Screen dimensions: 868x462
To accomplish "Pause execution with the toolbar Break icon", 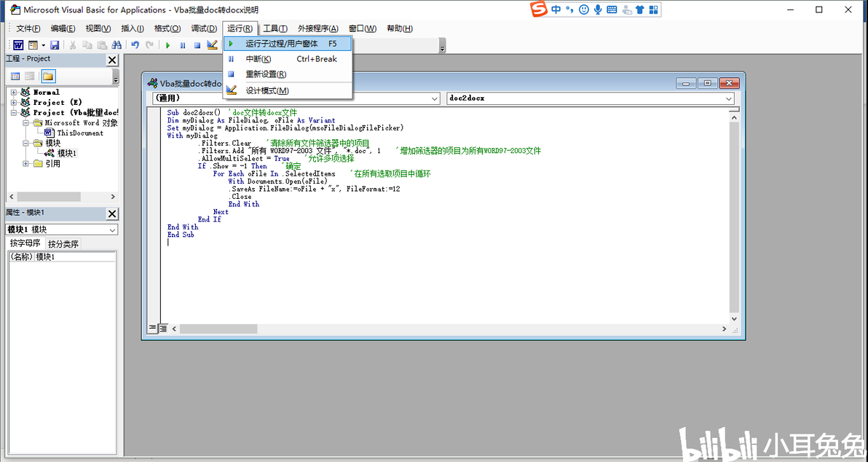I will coord(183,45).
